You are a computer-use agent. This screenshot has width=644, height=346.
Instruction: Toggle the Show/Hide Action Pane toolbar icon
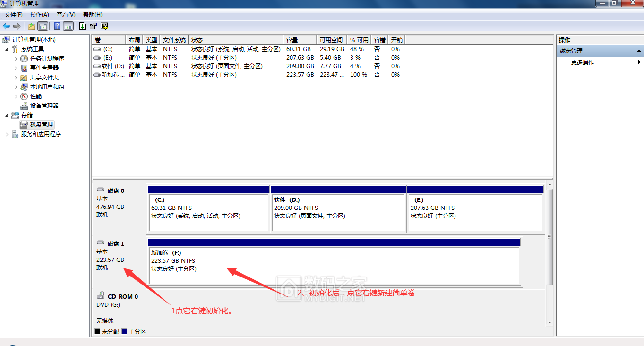click(x=68, y=26)
